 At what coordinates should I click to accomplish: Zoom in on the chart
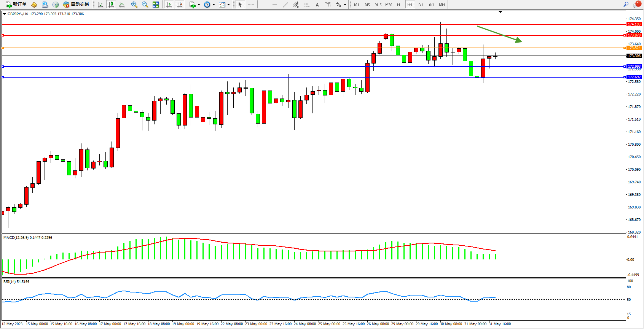(134, 5)
